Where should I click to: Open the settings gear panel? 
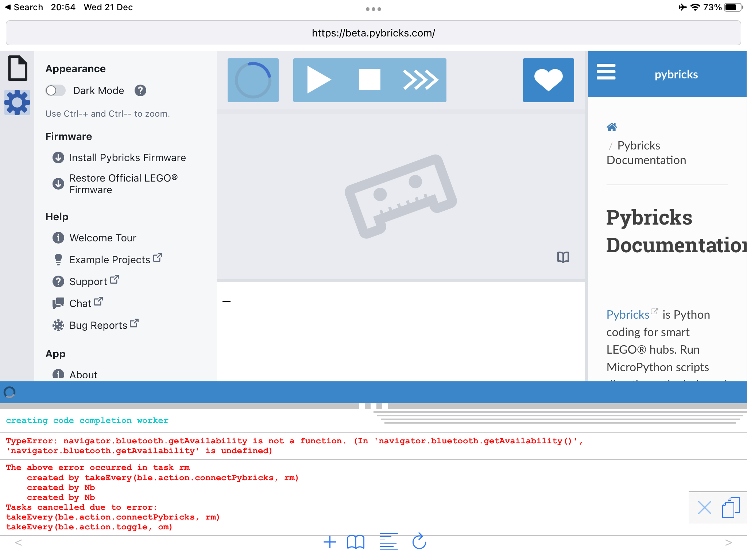17,102
